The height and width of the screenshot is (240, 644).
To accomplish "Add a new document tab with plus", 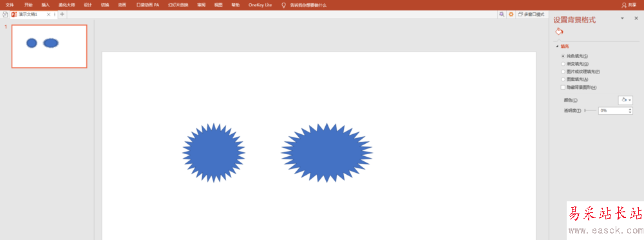I will (x=62, y=14).
